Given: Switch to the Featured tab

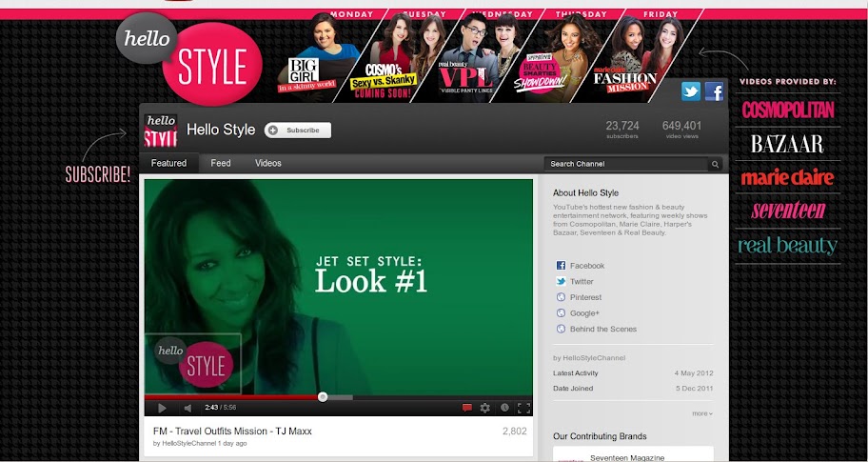Looking at the screenshot, I should pos(168,164).
